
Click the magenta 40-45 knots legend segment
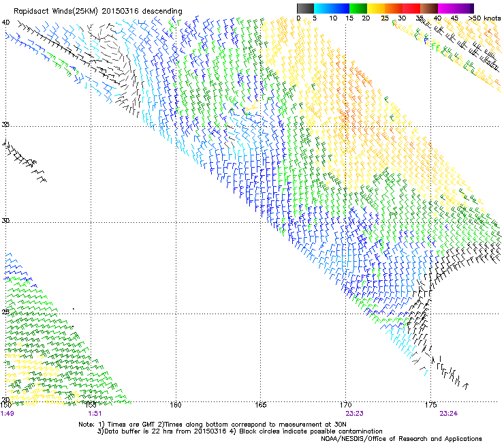click(447, 8)
